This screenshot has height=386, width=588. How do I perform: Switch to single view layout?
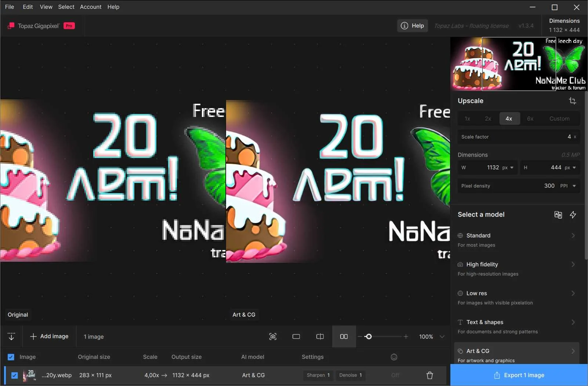[x=296, y=337]
